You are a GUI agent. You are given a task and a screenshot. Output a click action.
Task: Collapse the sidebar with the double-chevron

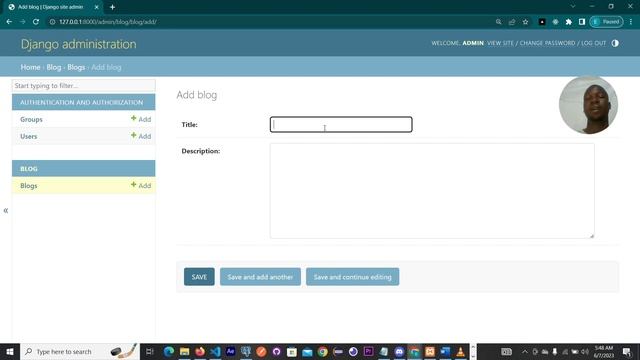[6, 211]
